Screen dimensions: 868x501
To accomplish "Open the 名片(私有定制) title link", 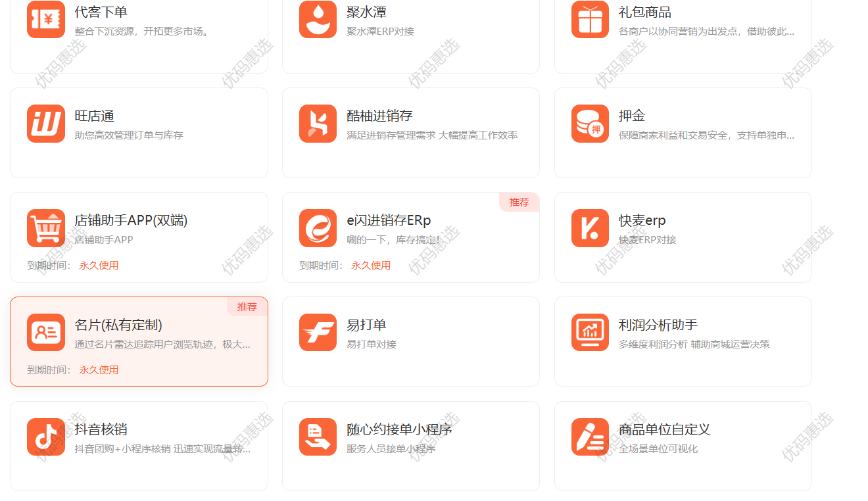I will (x=118, y=325).
